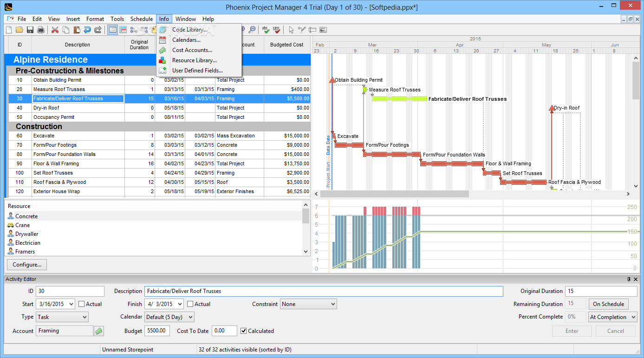
Task: Check the Actual box for Finish
Action: click(x=190, y=304)
